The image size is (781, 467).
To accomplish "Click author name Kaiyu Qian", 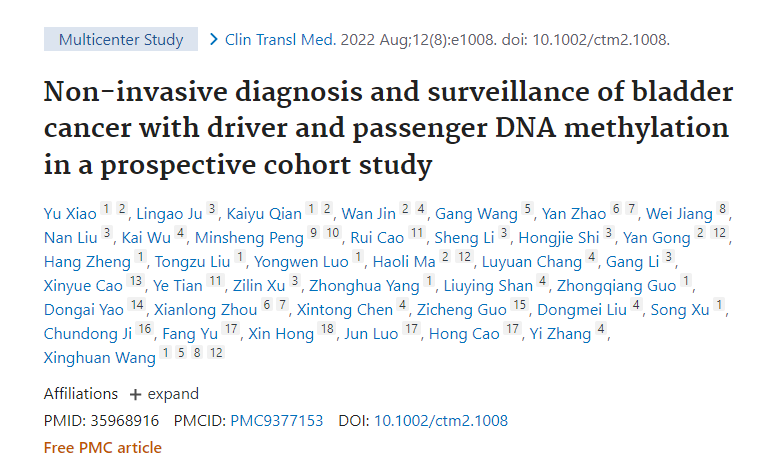I will pos(263,213).
